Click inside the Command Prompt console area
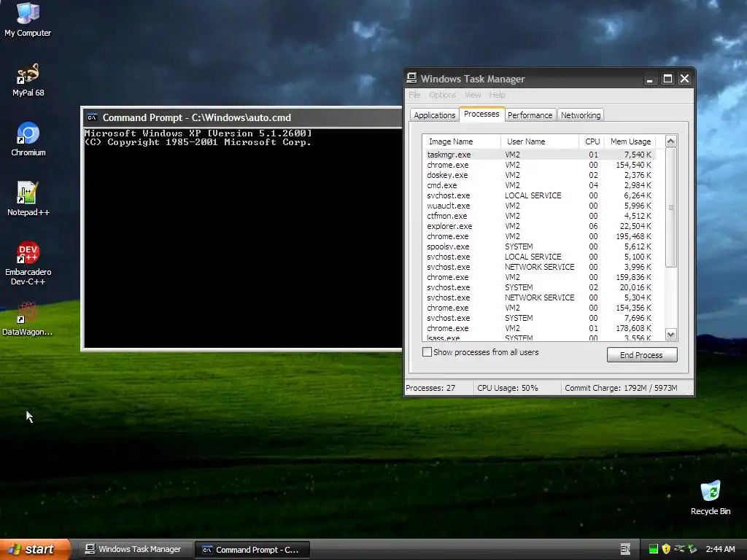 point(243,238)
